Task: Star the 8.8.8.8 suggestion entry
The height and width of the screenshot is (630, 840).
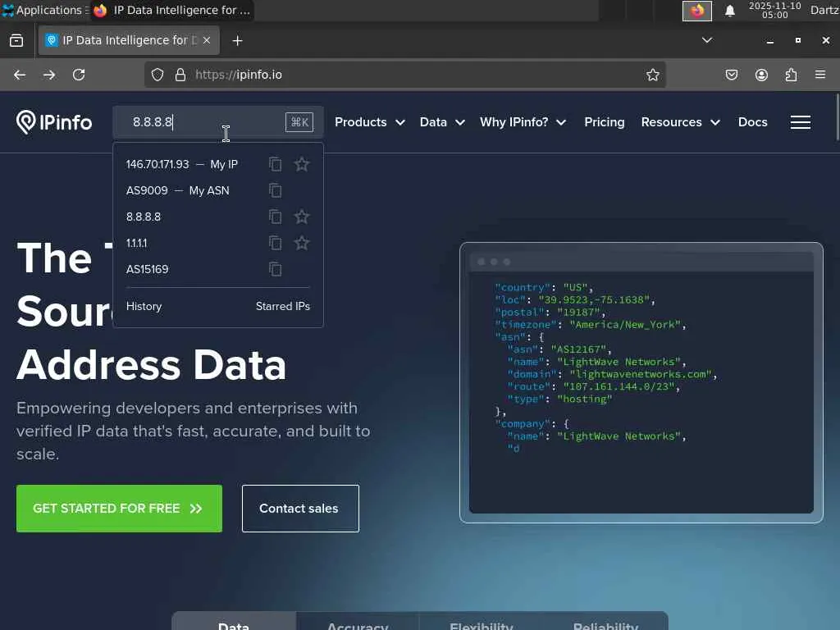Action: click(x=302, y=217)
